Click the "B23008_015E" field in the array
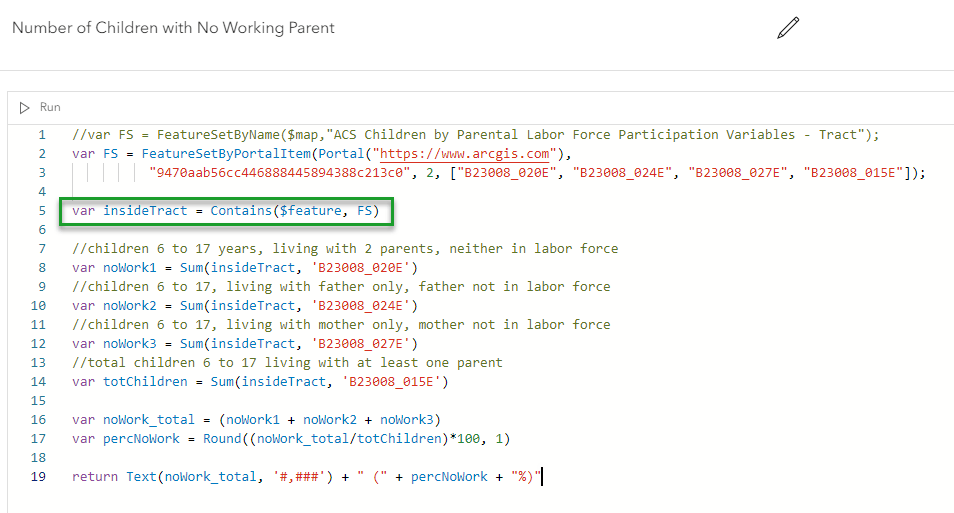 [x=854, y=173]
